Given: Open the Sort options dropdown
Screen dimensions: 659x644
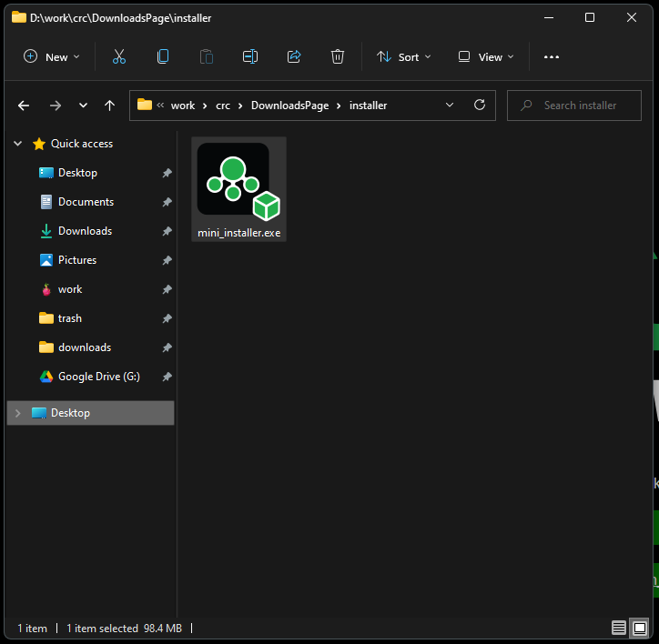Looking at the screenshot, I should click(x=404, y=56).
